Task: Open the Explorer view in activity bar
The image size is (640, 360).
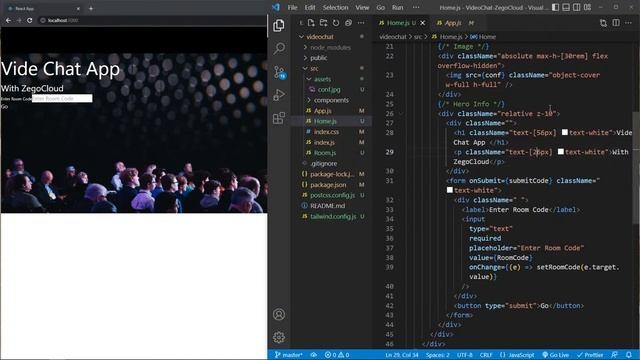Action: tap(279, 26)
